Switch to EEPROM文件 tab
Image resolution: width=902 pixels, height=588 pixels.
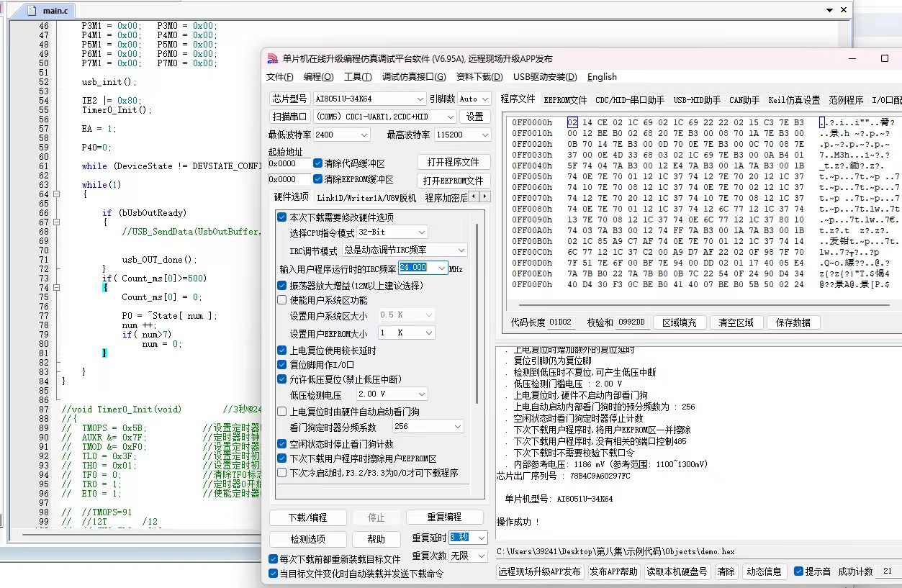(x=565, y=100)
